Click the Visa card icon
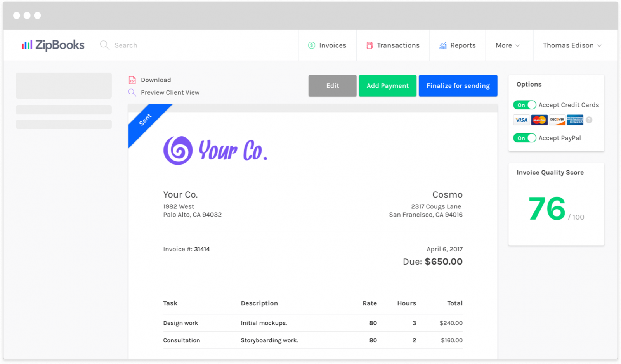This screenshot has height=364, width=621. click(x=521, y=120)
